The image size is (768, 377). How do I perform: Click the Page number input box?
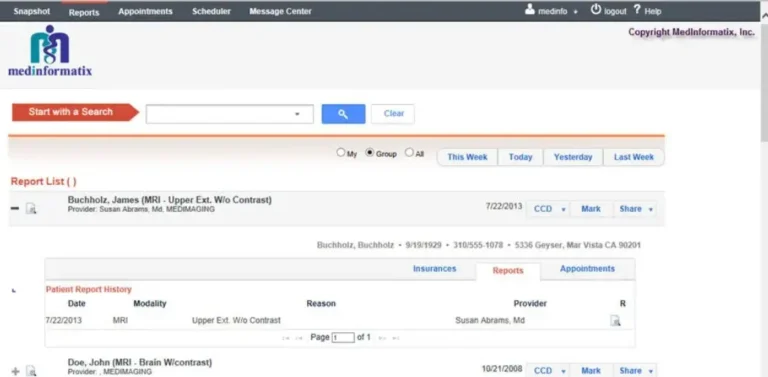click(343, 338)
